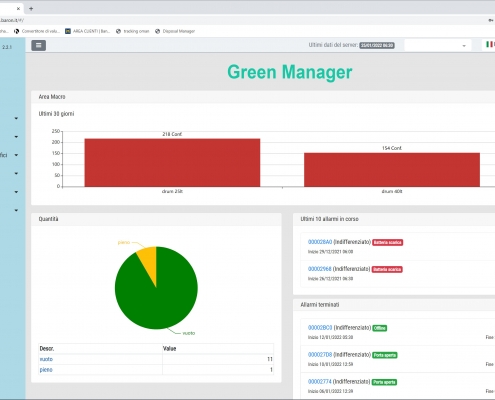Click the '154 Cont' bar label

pyautogui.click(x=392, y=148)
